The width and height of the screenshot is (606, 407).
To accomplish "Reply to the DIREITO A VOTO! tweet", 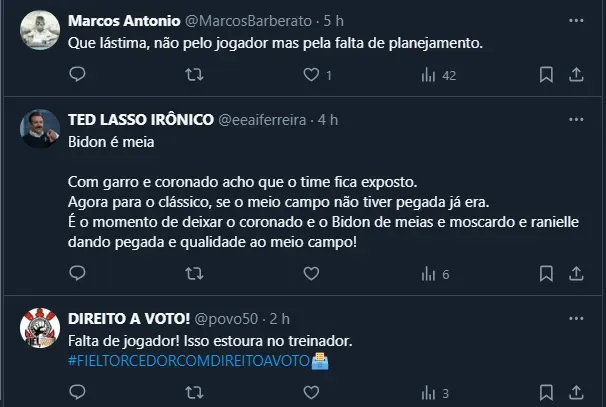I will click(78, 393).
